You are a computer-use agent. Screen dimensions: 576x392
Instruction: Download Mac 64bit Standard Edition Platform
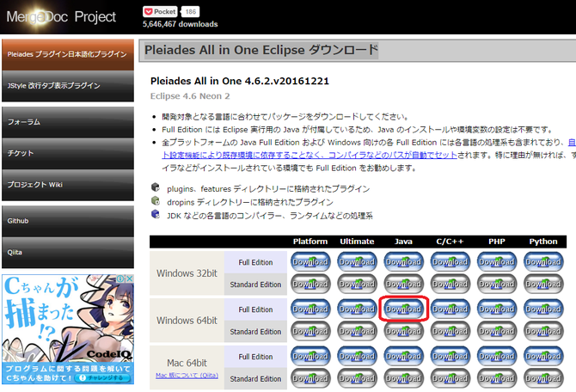(310, 378)
